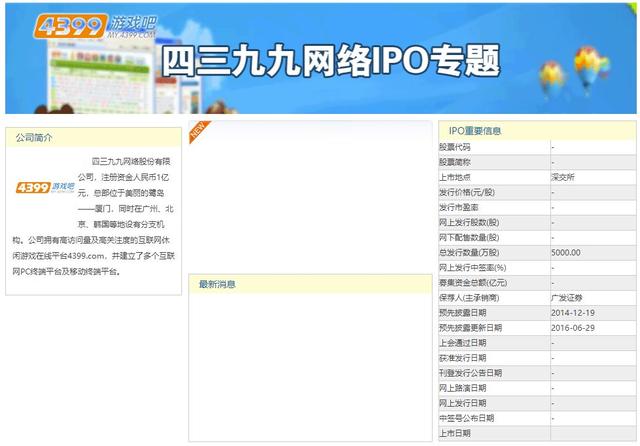The height and width of the screenshot is (446, 640).
Task: Click the company introduction paragraph
Action: tap(93, 217)
